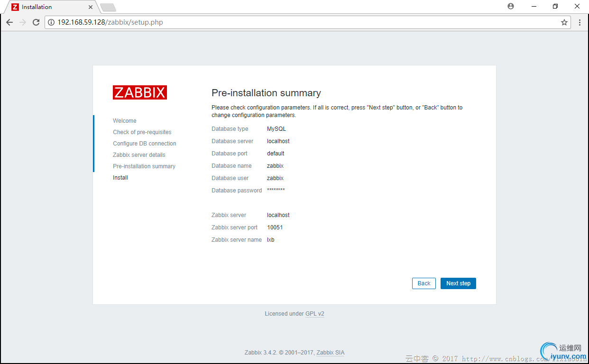Screen dimensions: 589x364
Task: Select Zabbix server details step
Action: tap(139, 155)
